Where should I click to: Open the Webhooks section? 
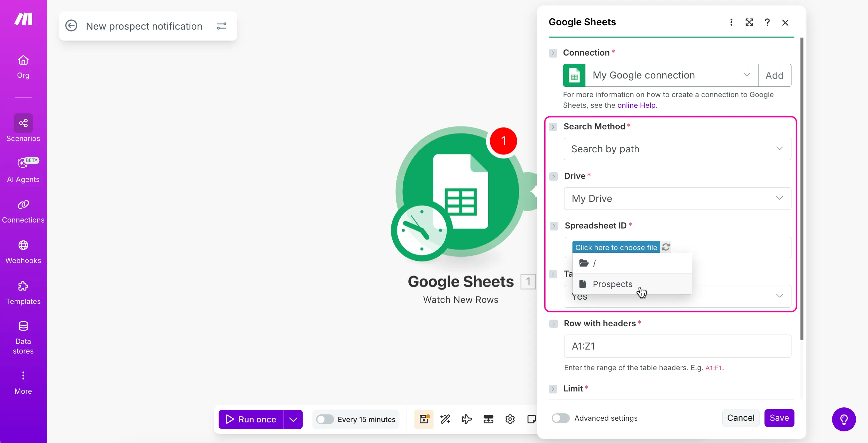tap(23, 251)
